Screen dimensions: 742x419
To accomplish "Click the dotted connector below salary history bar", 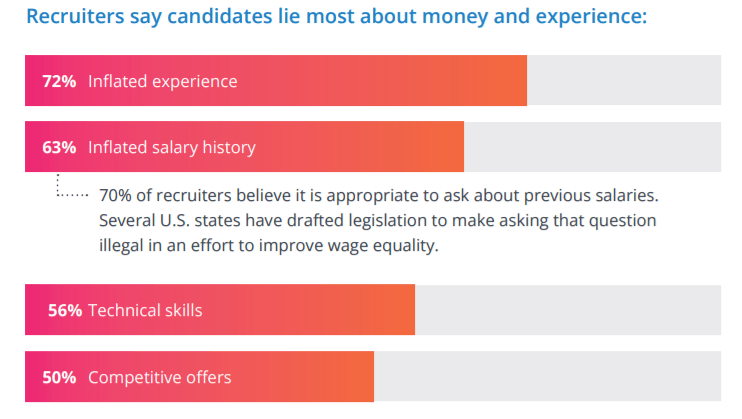I will click(x=63, y=188).
